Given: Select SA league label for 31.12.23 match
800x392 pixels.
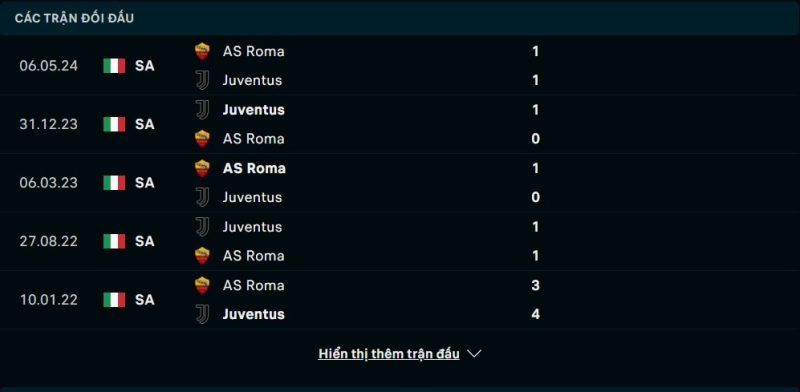Looking at the screenshot, I should coord(144,124).
